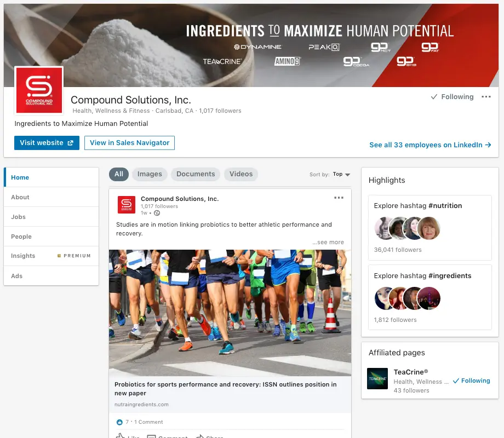Open See all 33 employees on LinkedIn
Viewport: 504px width, 438px height.
pyautogui.click(x=430, y=145)
